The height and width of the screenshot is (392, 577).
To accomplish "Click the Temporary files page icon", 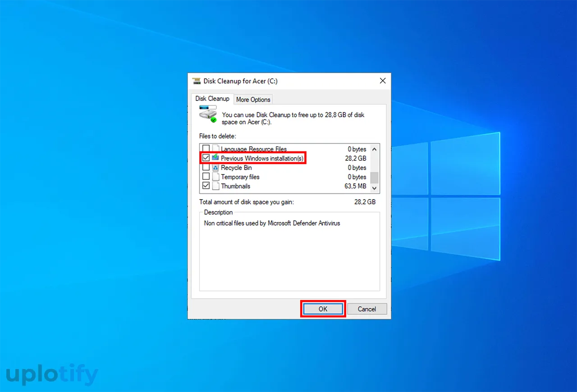I will pos(215,177).
